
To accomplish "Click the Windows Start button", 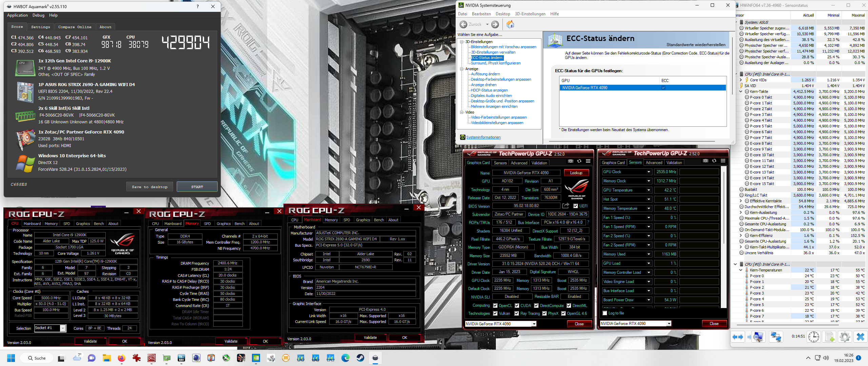I will point(11,358).
